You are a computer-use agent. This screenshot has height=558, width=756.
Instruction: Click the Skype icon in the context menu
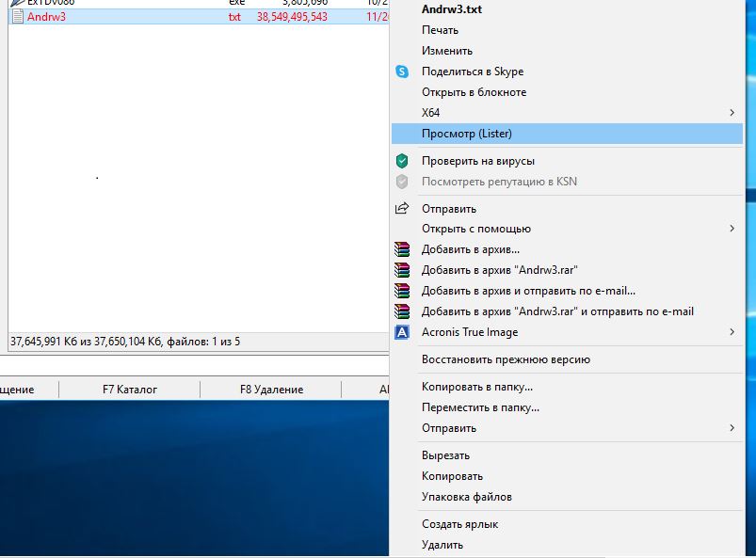pos(403,72)
